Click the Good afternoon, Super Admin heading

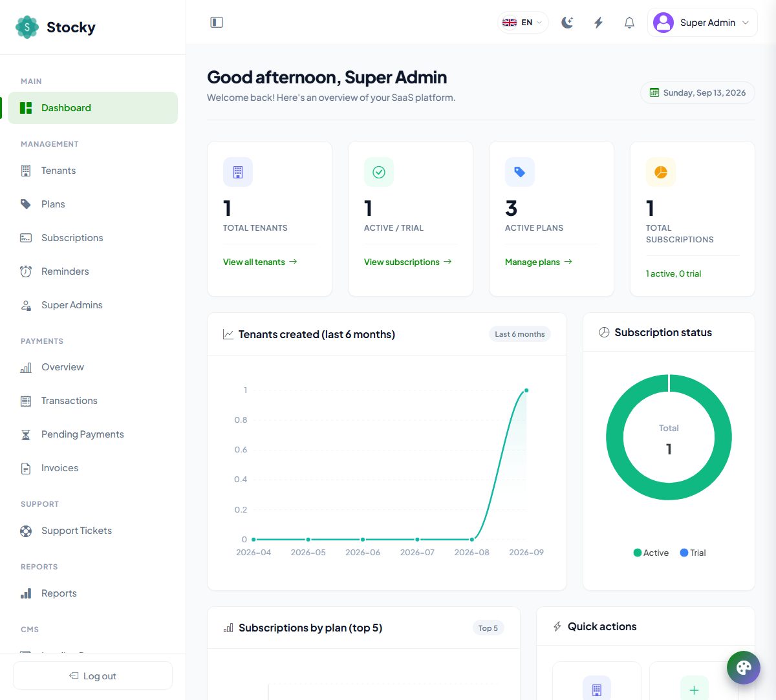(x=327, y=78)
